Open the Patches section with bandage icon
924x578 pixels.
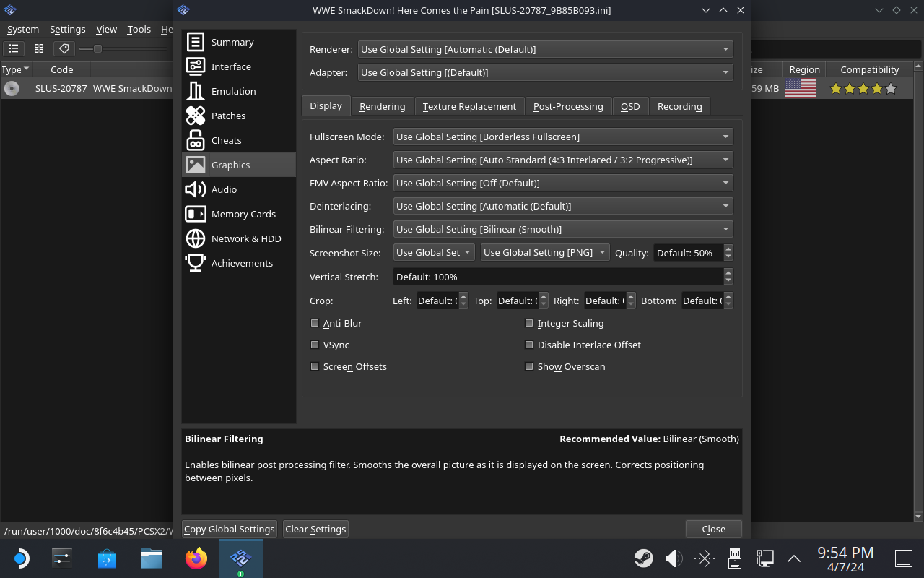[196, 116]
